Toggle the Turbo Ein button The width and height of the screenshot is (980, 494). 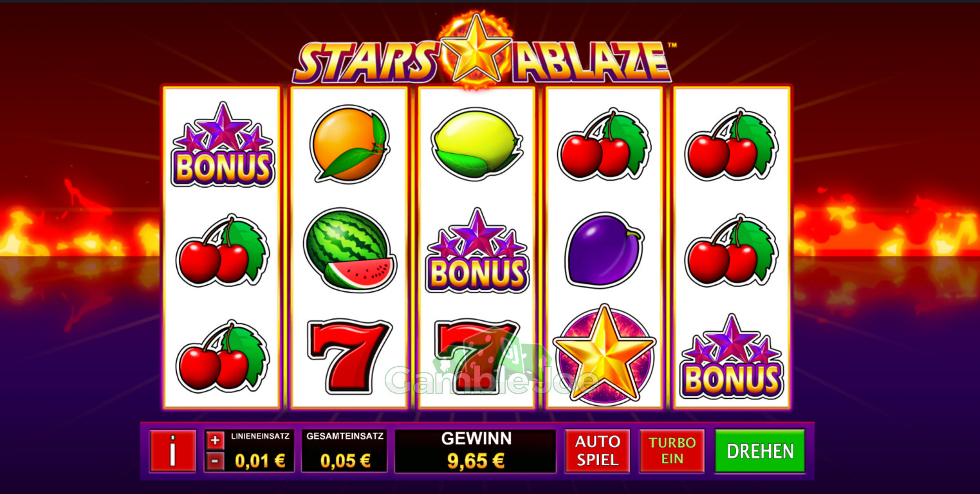point(672,451)
